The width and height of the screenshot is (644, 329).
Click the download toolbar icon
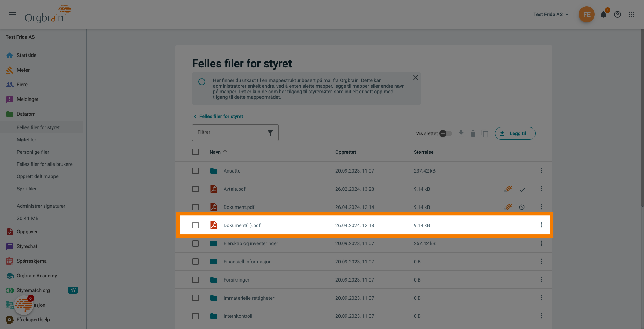coord(461,133)
